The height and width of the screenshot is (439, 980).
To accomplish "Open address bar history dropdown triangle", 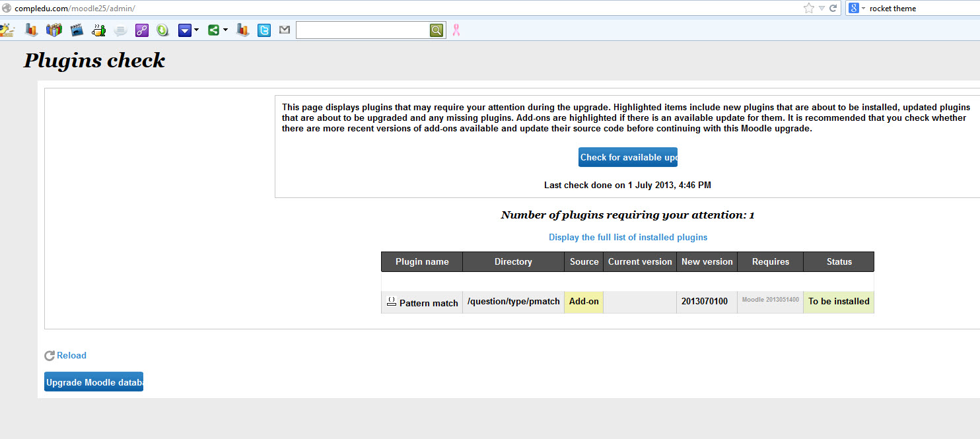I will [822, 8].
